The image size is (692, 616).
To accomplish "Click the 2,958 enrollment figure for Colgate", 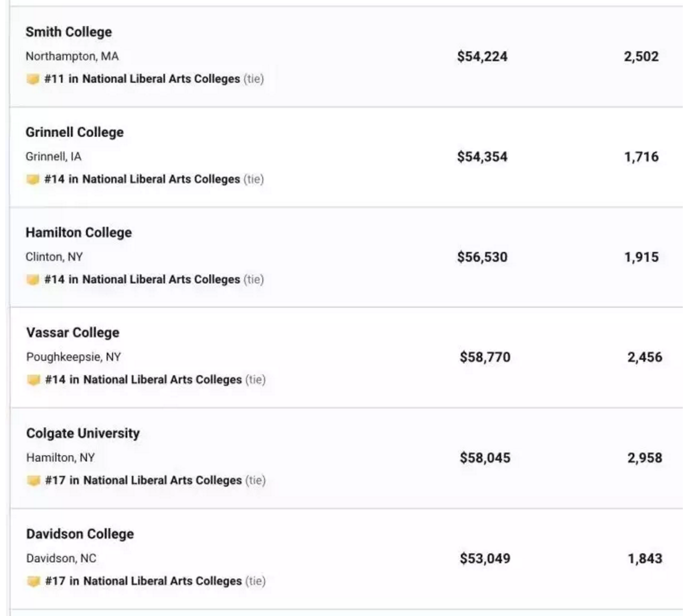I will [x=644, y=458].
